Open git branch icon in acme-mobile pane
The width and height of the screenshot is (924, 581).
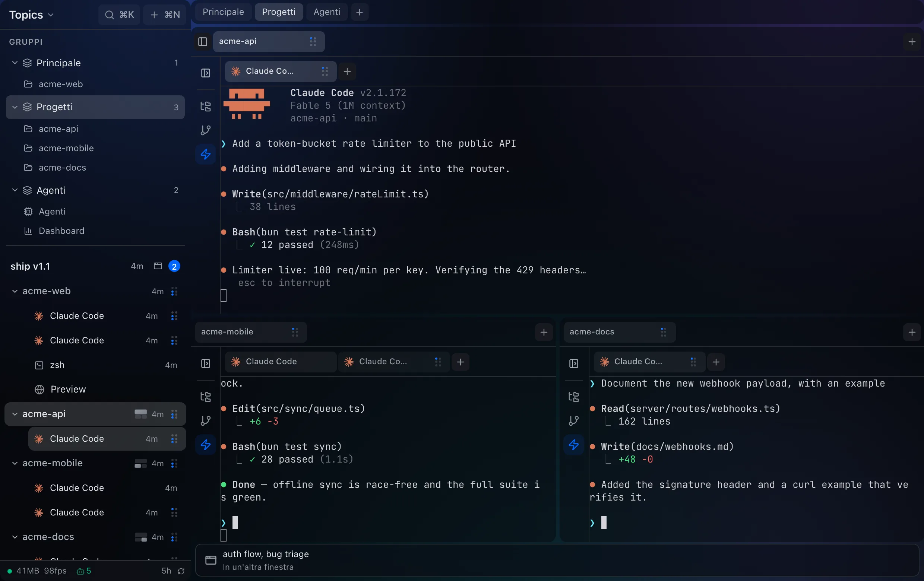point(206,421)
